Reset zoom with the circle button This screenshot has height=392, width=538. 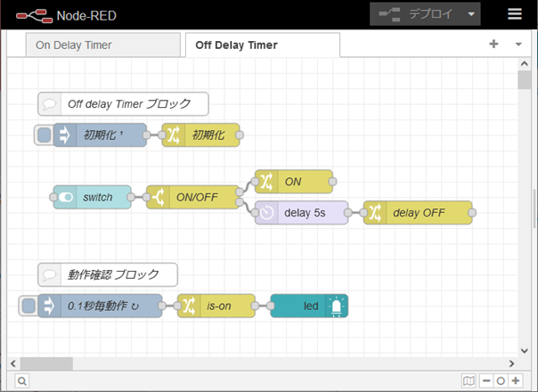point(501,380)
